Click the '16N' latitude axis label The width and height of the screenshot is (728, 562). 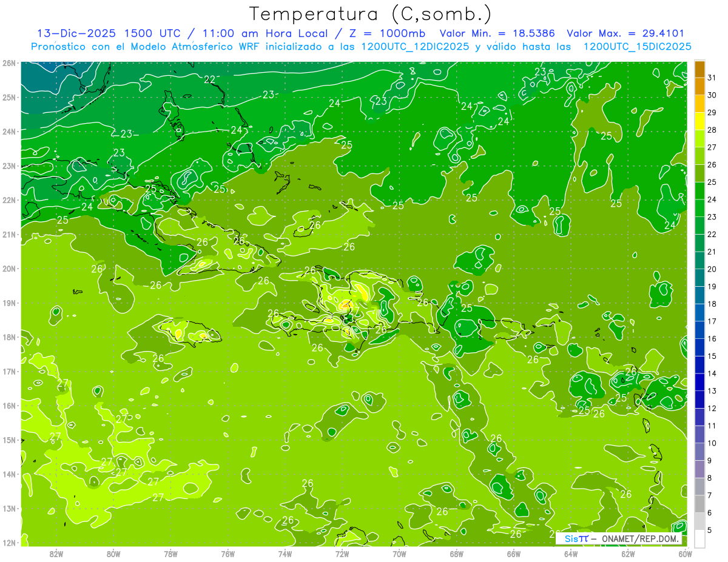click(8, 405)
